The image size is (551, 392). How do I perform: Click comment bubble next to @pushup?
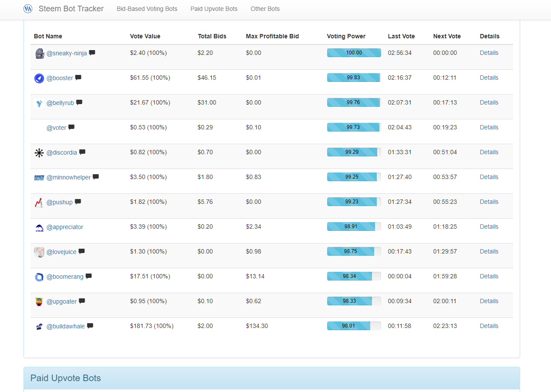click(x=78, y=202)
